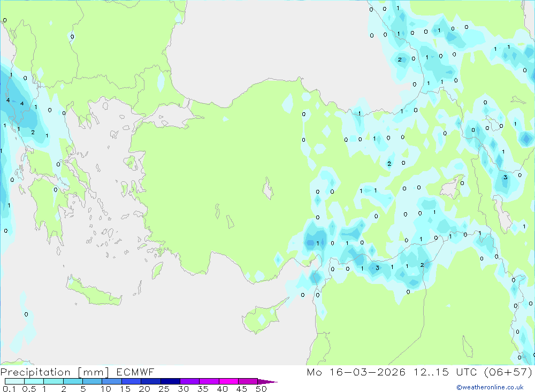Screen dimensions: 535x392
Task: Click the 20–25 mm dark blue swatch
Action: click(150, 381)
